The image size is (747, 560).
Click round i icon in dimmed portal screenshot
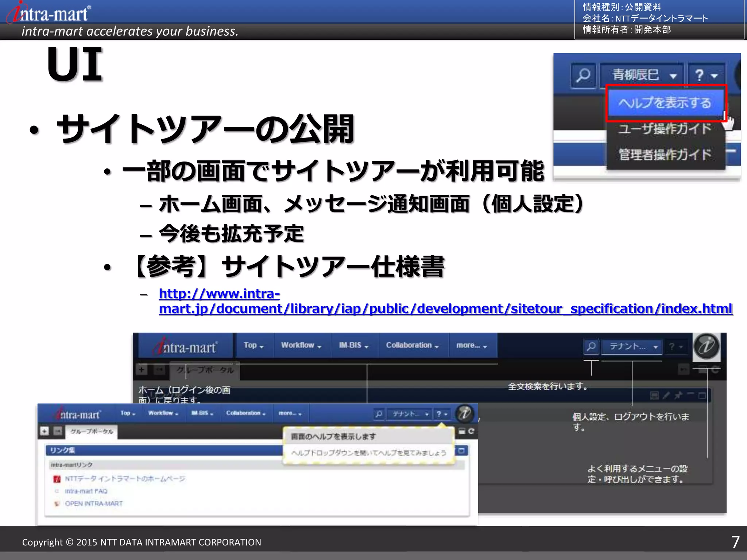[x=706, y=346]
